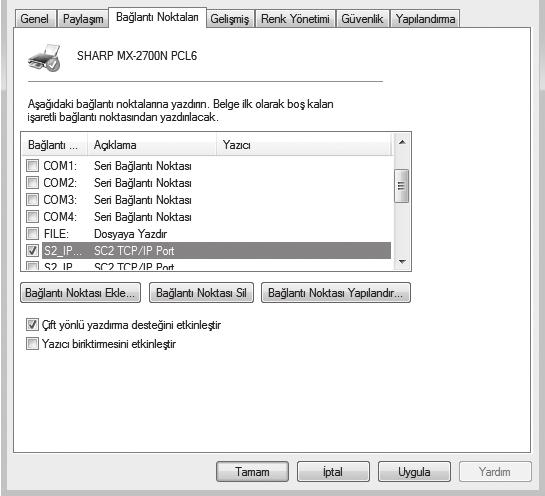Select COM3: Seri Bağlantı Noktası description
The height and width of the screenshot is (496, 545).
143,200
